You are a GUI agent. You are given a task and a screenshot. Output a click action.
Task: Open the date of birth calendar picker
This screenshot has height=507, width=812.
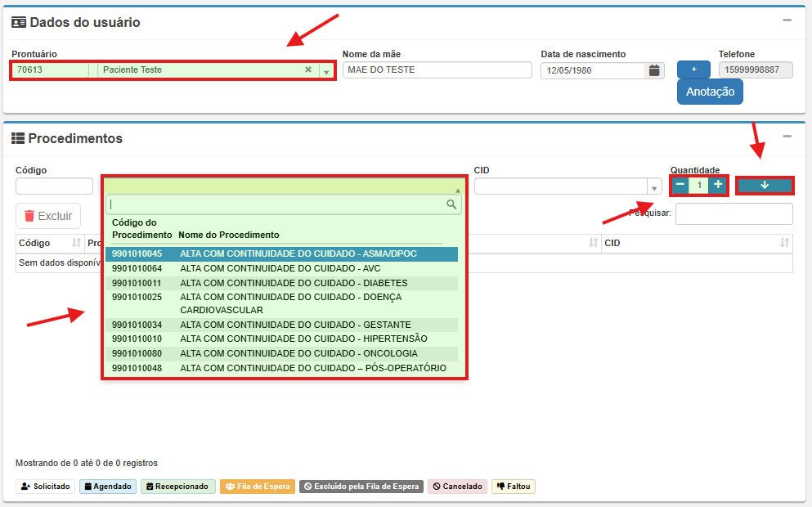[x=654, y=71]
